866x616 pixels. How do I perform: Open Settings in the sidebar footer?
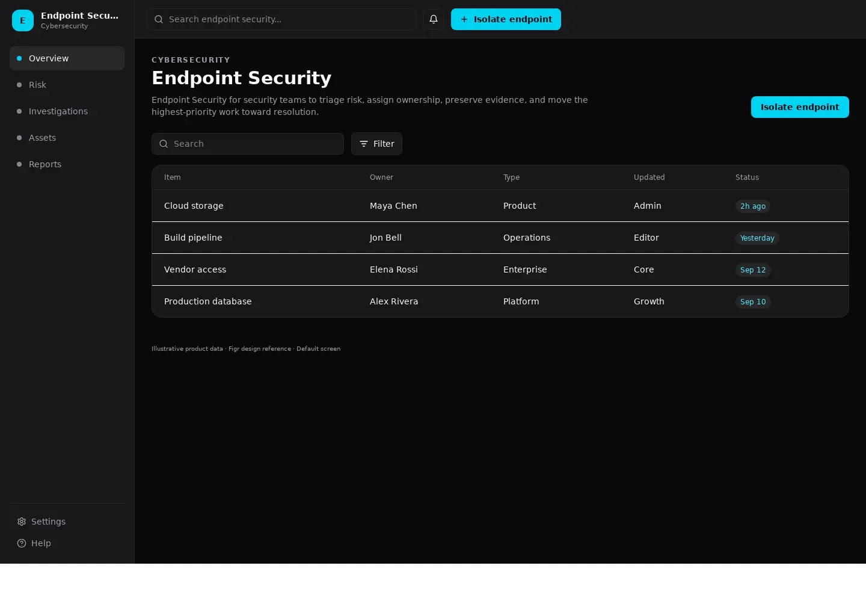(x=67, y=522)
